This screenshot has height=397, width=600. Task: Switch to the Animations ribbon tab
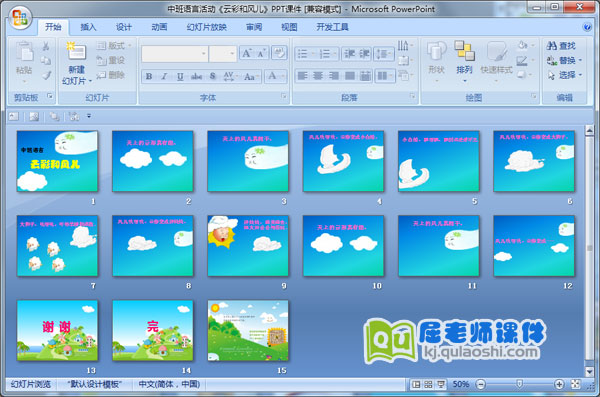coord(159,27)
